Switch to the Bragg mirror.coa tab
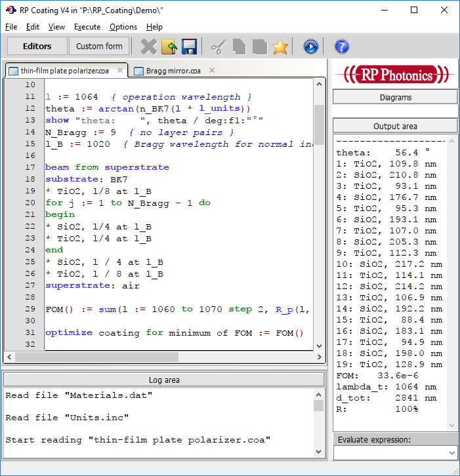Image resolution: width=460 pixels, height=476 pixels. coord(173,71)
